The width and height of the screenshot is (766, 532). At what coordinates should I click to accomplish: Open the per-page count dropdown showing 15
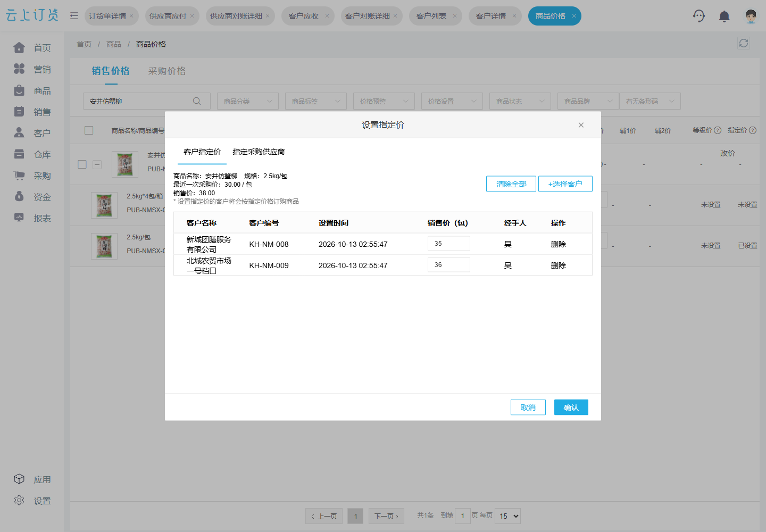click(507, 516)
